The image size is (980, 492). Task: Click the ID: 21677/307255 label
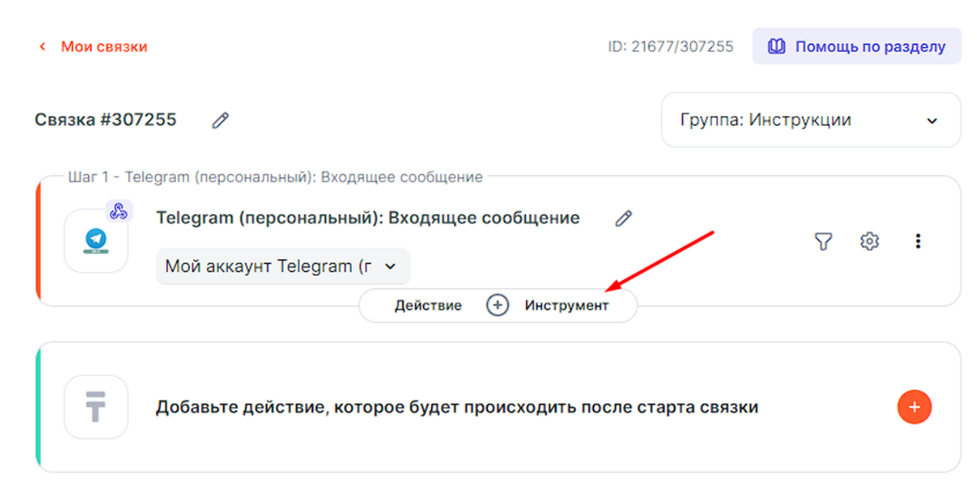(x=670, y=47)
